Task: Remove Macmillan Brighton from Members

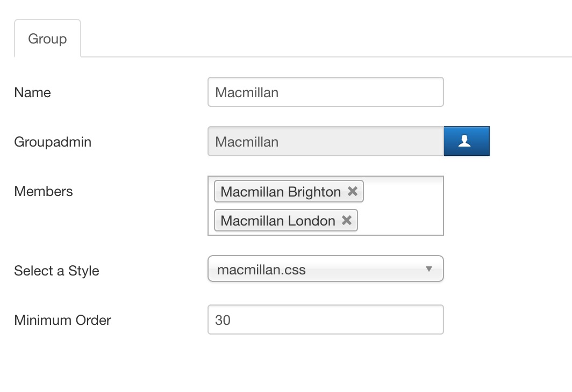Action: (353, 192)
